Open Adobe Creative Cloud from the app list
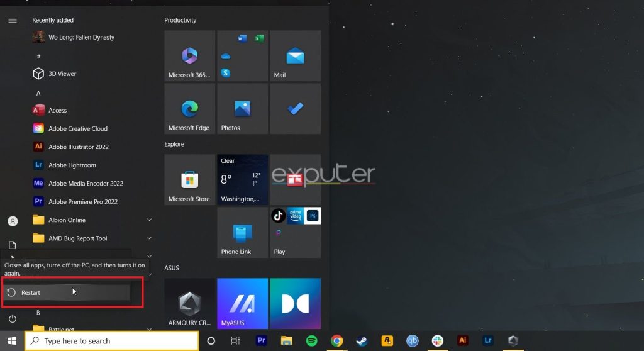Screen dimensions: 644x351 tap(77, 128)
